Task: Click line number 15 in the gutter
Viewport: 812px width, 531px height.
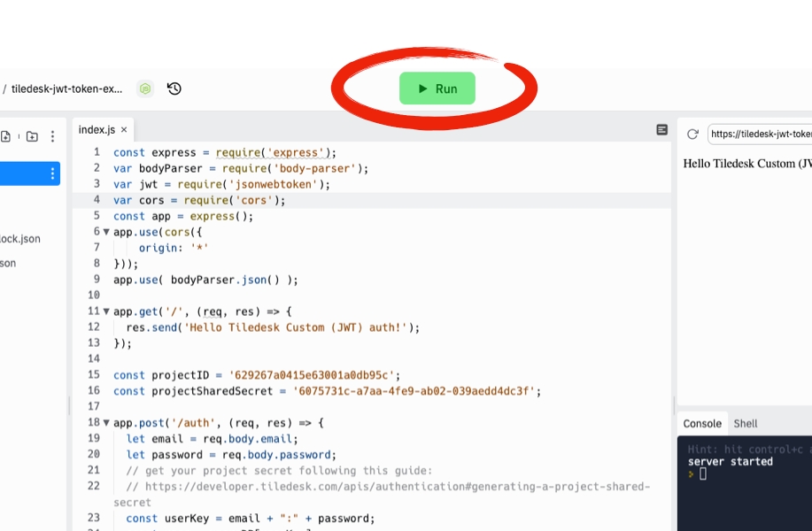Action: [x=94, y=374]
